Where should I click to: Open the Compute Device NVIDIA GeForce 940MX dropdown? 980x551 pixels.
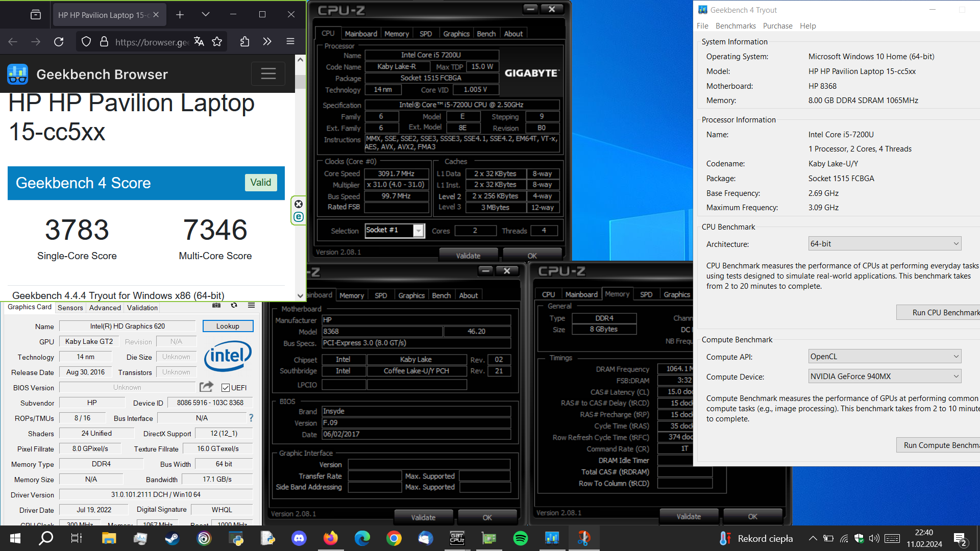(x=885, y=377)
